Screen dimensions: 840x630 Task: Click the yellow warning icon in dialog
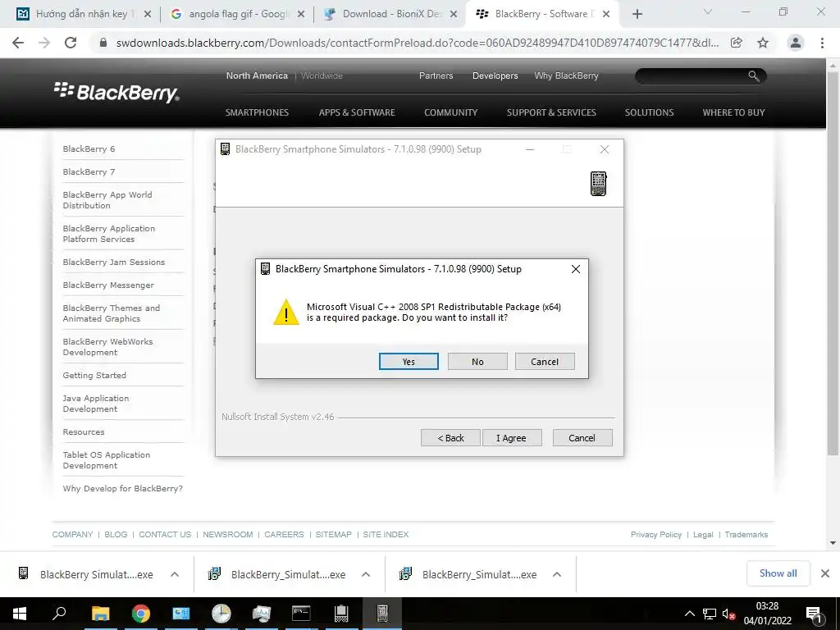[286, 313]
